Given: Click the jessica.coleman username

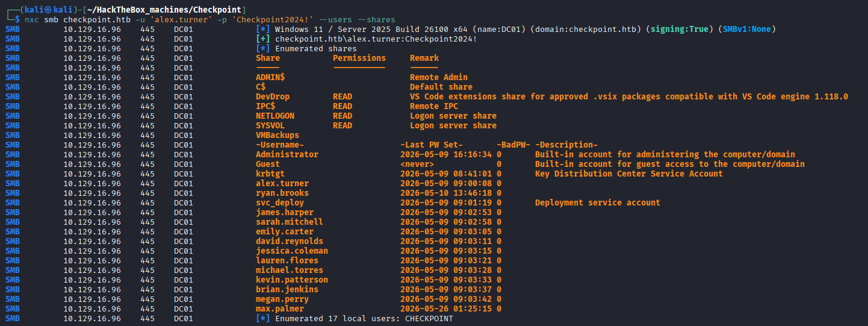Looking at the screenshot, I should (x=292, y=251).
